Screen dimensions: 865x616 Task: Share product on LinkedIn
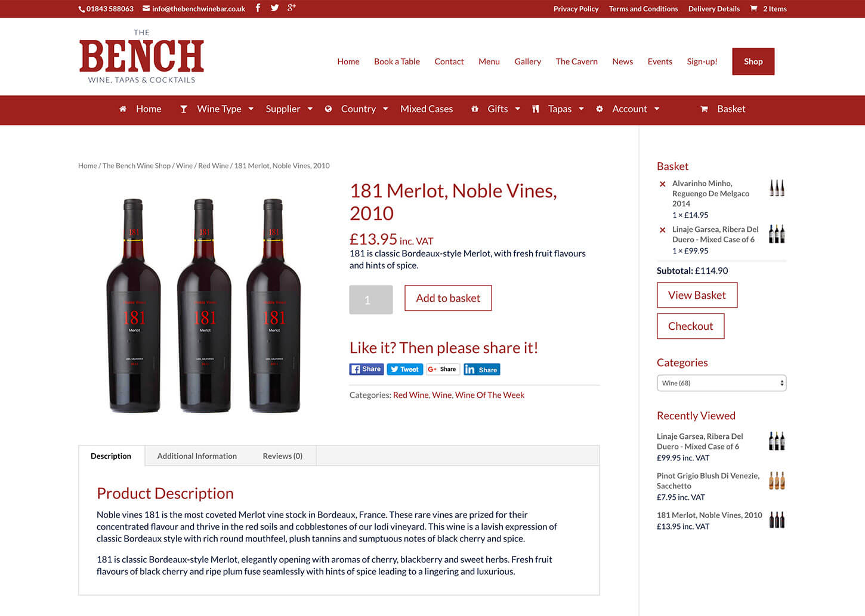click(x=482, y=369)
